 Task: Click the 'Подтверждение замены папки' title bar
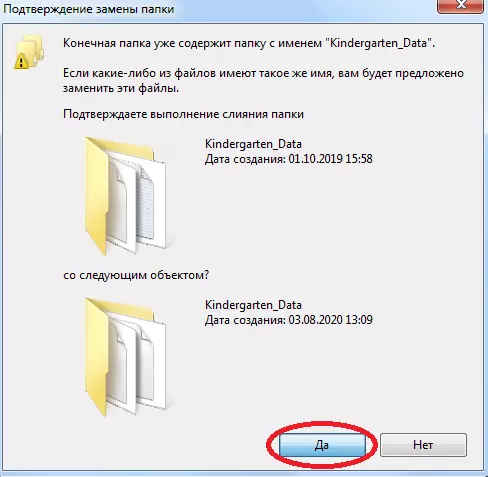coord(217,9)
